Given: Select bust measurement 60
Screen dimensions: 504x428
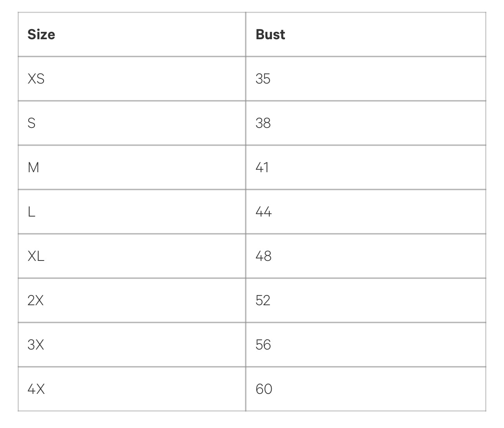Looking at the screenshot, I should (x=264, y=389).
